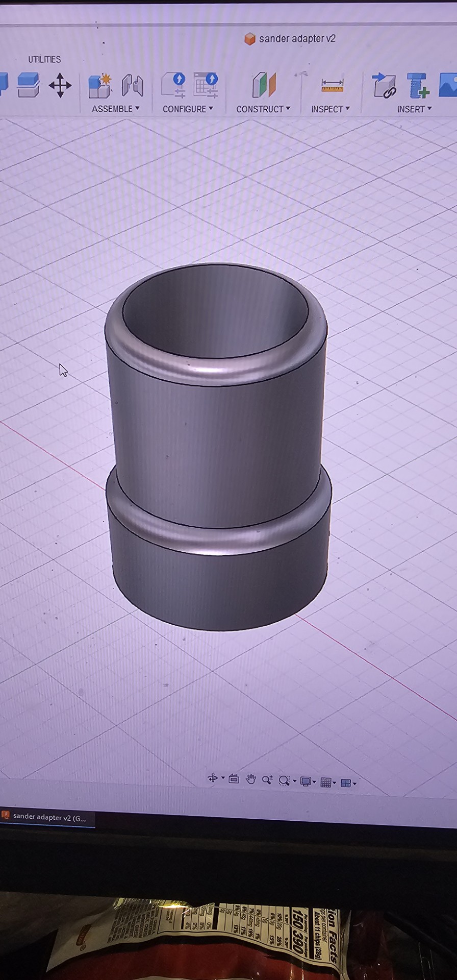Click the Zoom Window fit icon
The image size is (457, 980).
(284, 781)
